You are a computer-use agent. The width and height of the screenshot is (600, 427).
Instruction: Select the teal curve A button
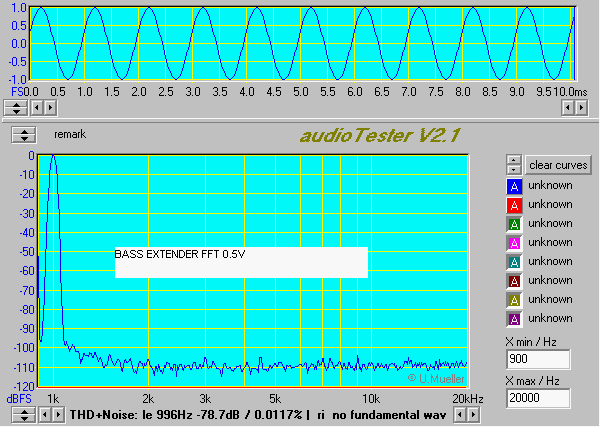point(514,262)
